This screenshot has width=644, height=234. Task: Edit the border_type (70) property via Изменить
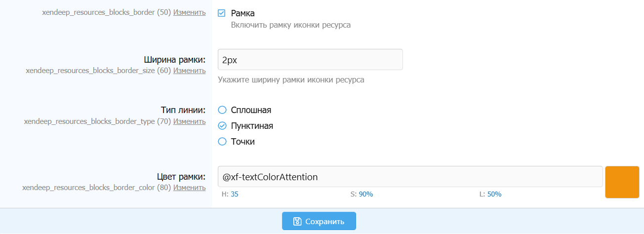[189, 121]
